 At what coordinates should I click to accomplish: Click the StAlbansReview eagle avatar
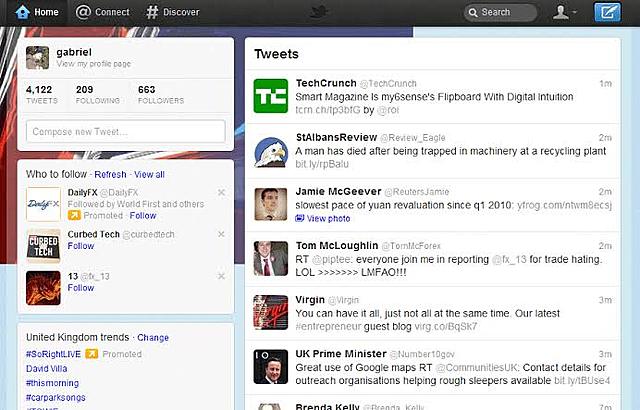point(271,152)
